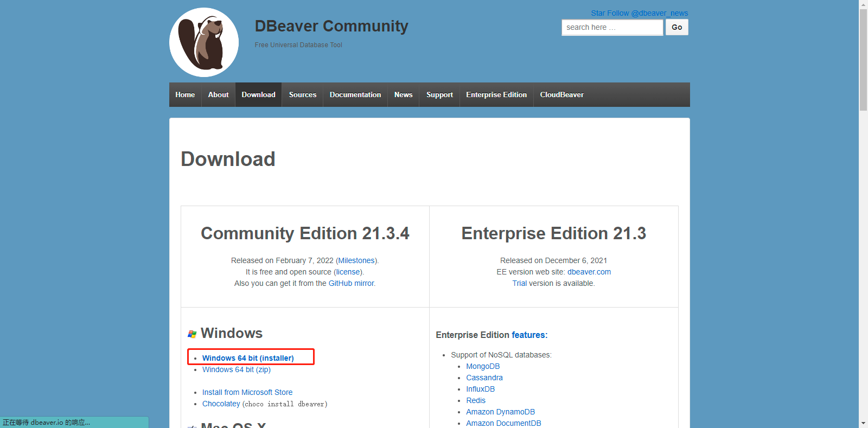Image resolution: width=868 pixels, height=428 pixels.
Task: Open the Support page
Action: [439, 94]
